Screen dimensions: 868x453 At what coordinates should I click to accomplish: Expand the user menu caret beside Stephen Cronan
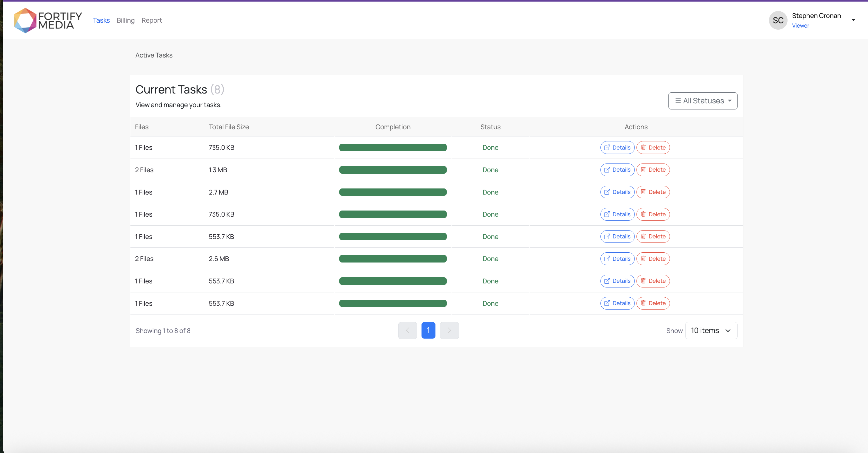pos(853,20)
